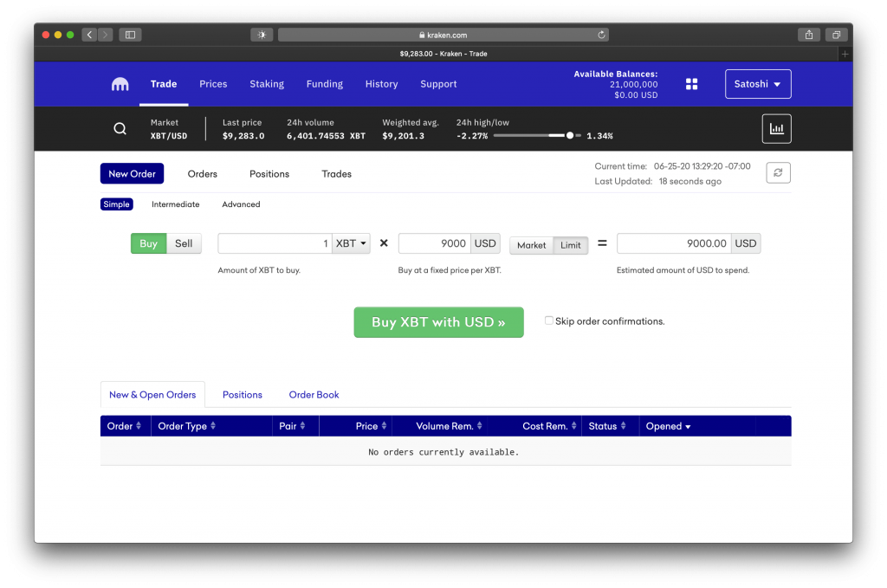Screen dimensions: 887x588
Task: Click the $0.00 USD balance
Action: click(636, 95)
